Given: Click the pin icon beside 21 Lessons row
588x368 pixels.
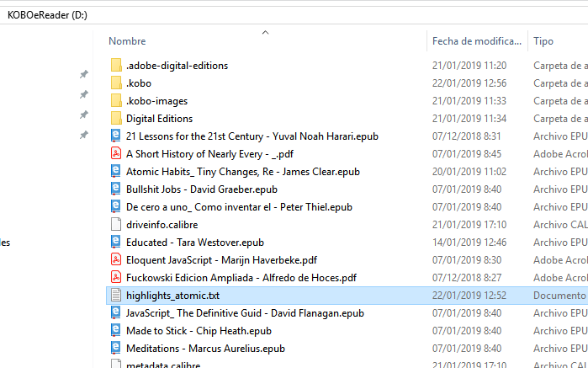Looking at the screenshot, I should [x=84, y=135].
